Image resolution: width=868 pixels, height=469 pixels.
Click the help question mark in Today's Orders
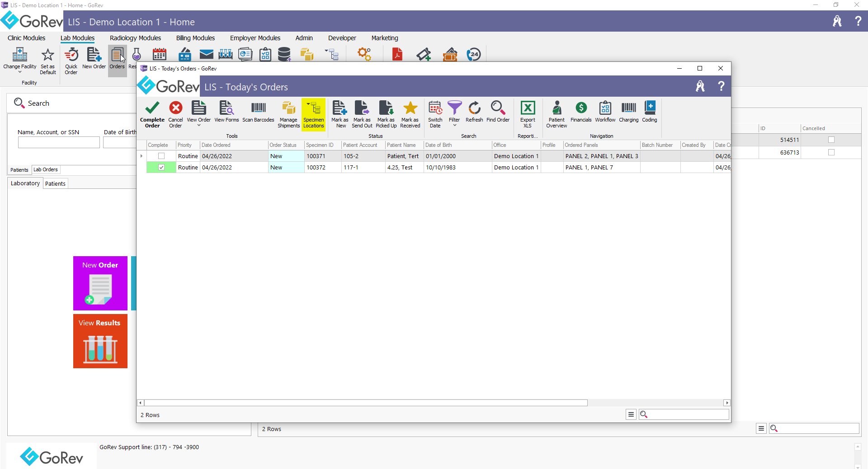pos(721,86)
